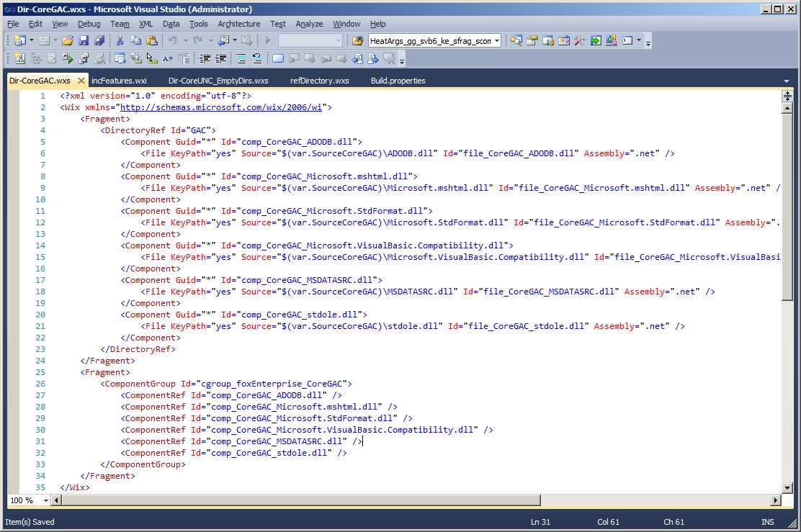Open the Architecture menu
This screenshot has width=801, height=532.
(x=239, y=24)
